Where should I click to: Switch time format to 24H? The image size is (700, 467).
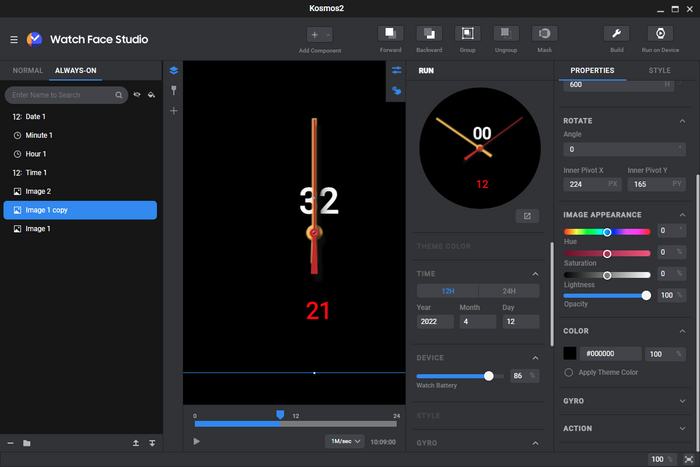tap(509, 291)
